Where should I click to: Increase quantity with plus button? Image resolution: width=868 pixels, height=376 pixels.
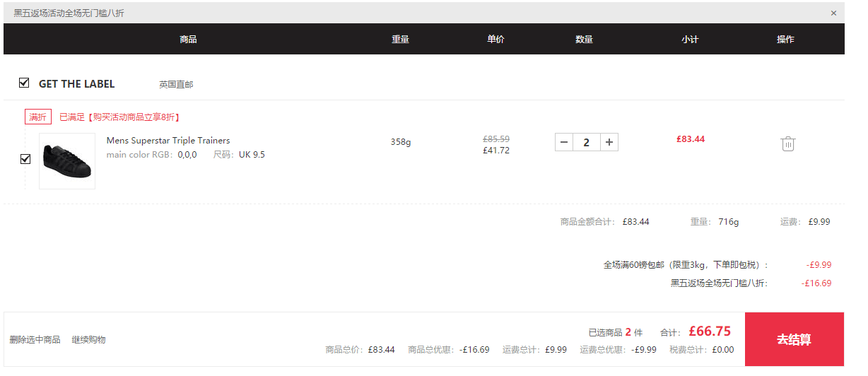609,142
